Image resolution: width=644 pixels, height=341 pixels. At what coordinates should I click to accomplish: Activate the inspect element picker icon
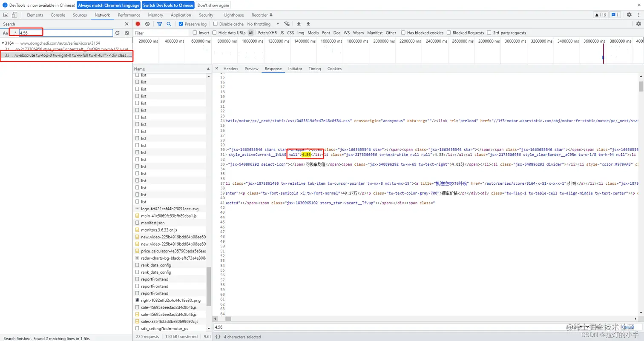click(x=6, y=15)
